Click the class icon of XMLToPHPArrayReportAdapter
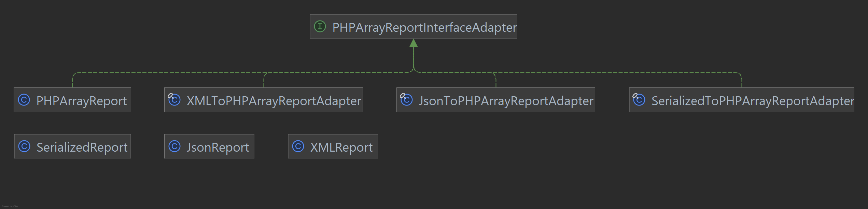This screenshot has height=209, width=868. point(174,100)
